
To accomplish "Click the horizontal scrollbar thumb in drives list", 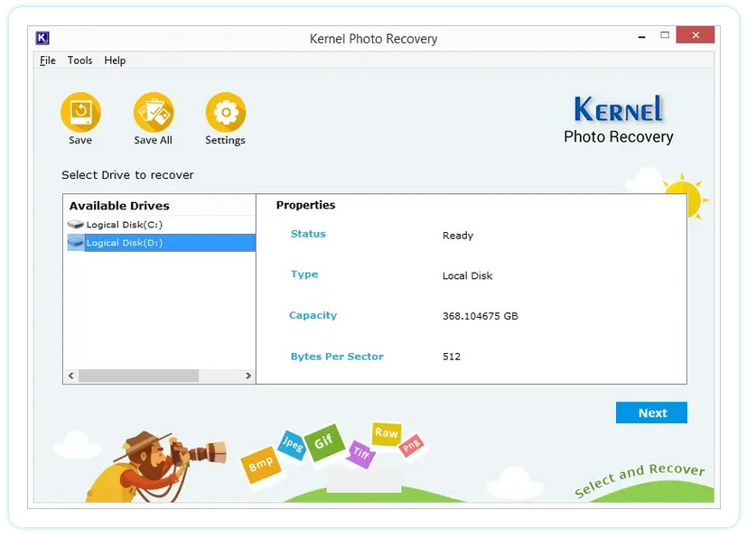I will pos(138,376).
